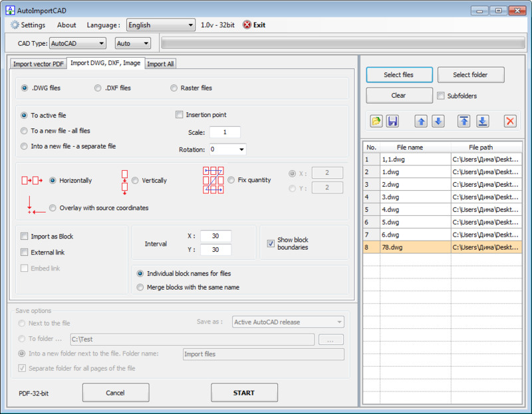Image resolution: width=532 pixels, height=414 pixels.
Task: Expand the CAD Type AutoCAD dropdown
Action: tap(77, 43)
